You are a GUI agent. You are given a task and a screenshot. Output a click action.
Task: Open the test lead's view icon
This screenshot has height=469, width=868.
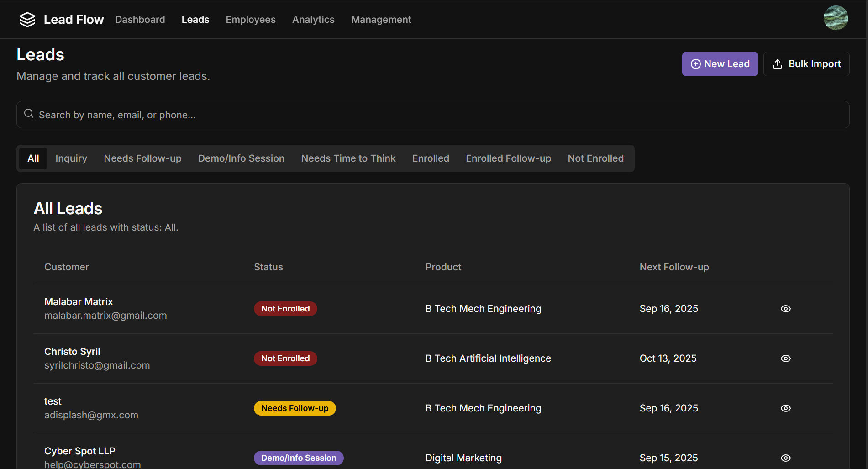tap(785, 408)
